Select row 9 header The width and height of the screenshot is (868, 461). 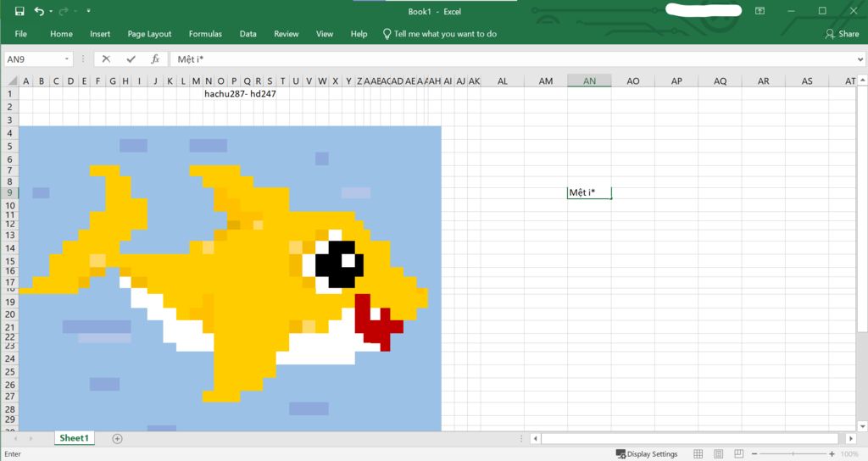[10, 192]
